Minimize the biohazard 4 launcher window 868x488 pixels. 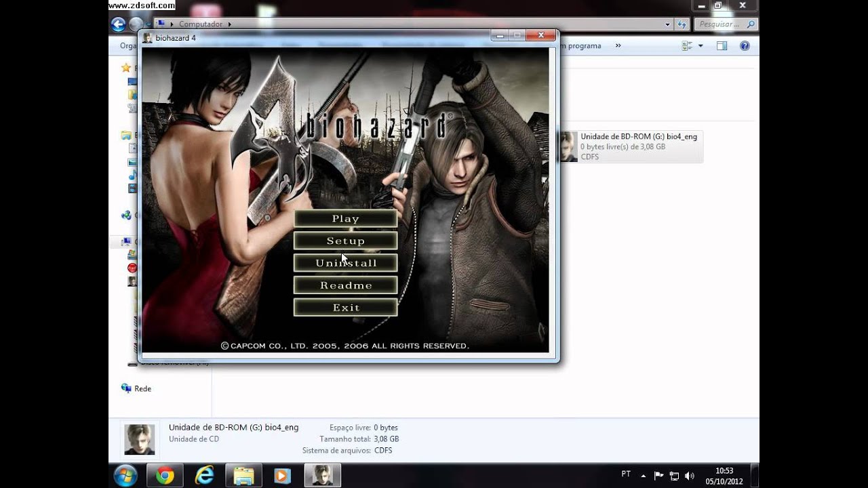pyautogui.click(x=500, y=35)
